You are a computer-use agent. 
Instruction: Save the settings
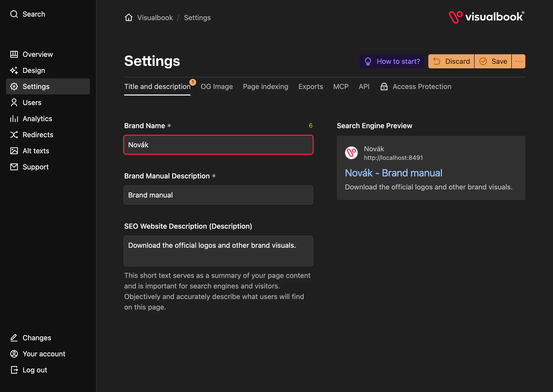point(493,61)
